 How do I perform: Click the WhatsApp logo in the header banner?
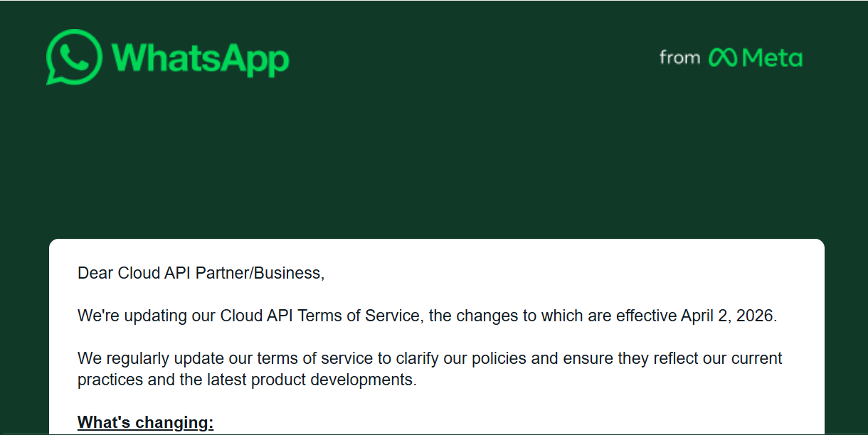pos(167,58)
